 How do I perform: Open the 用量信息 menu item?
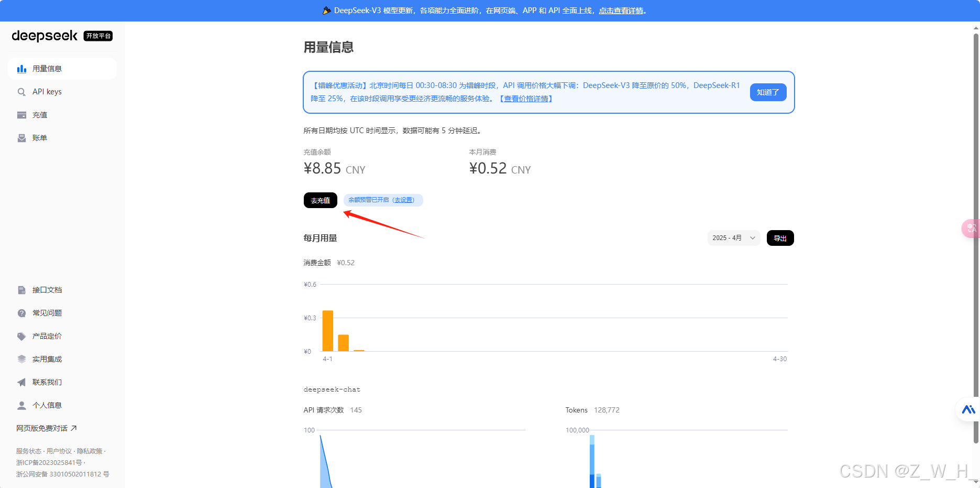pos(62,69)
